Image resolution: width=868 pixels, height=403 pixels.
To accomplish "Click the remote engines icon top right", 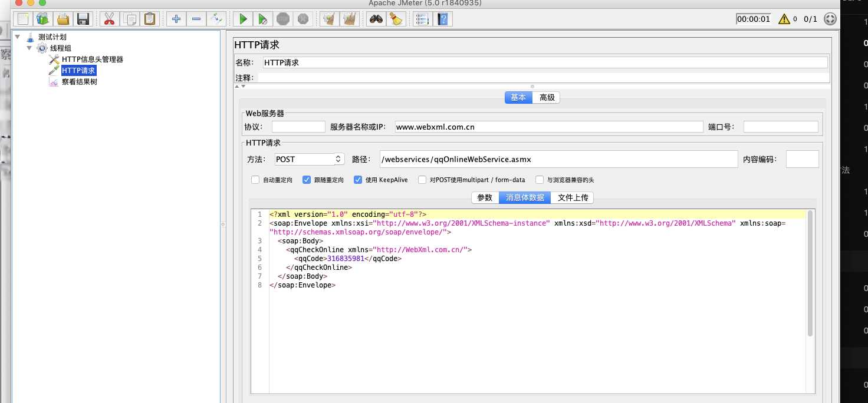I will pos(830,19).
